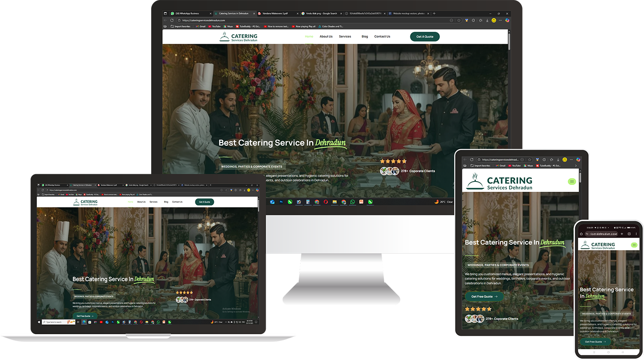Viewport: 644px width, 360px height.
Task: Click downloads icon in the tablet browser toolbar
Action: [x=558, y=160]
